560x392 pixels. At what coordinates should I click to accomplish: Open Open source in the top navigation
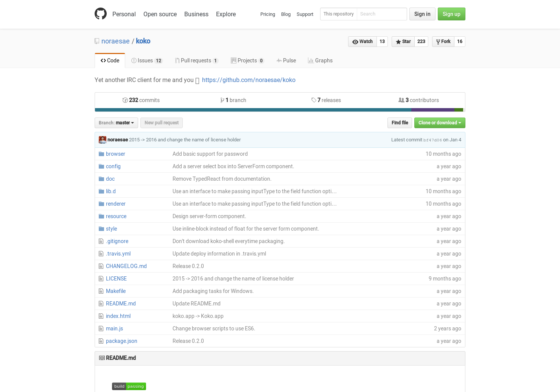(x=160, y=14)
